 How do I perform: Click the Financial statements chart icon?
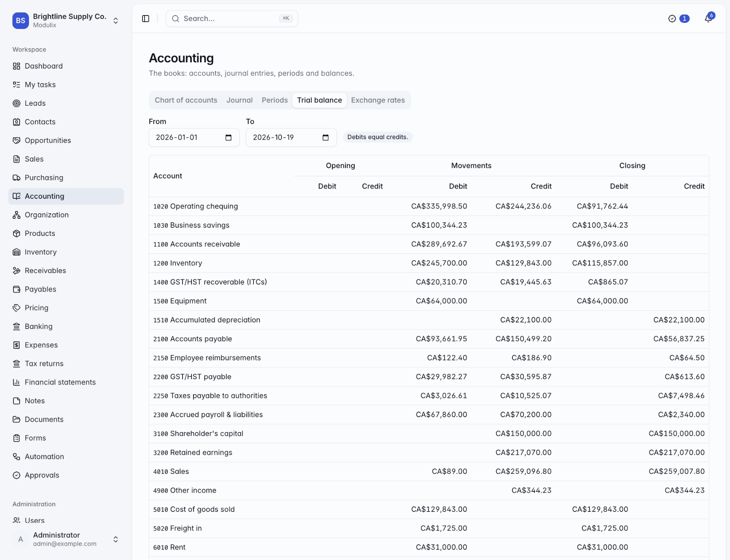coord(16,382)
